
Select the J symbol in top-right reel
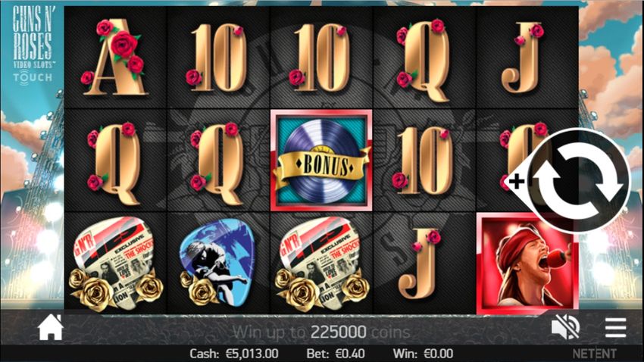(x=523, y=58)
